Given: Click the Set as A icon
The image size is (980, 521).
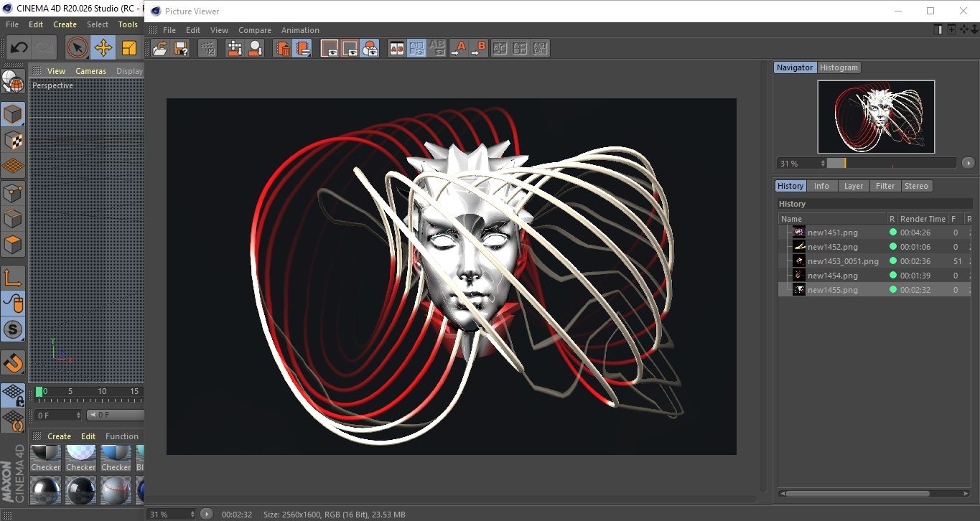Looking at the screenshot, I should [x=458, y=48].
